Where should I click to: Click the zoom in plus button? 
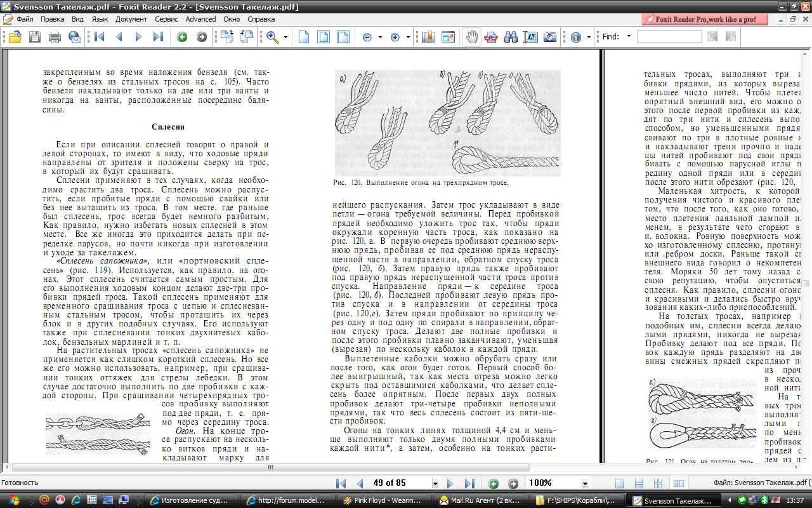395,37
